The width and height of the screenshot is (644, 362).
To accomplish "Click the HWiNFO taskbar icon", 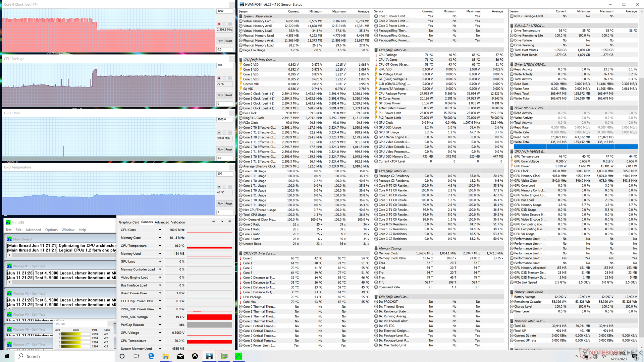I will coord(209,356).
